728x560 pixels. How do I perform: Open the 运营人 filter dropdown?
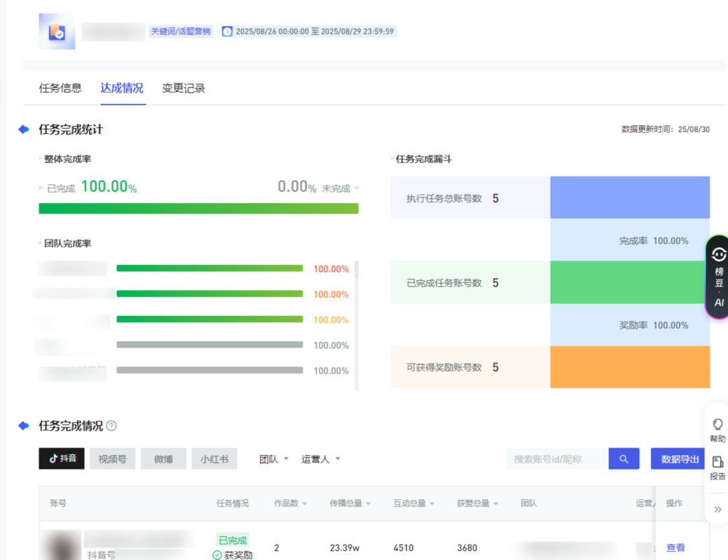pos(320,459)
